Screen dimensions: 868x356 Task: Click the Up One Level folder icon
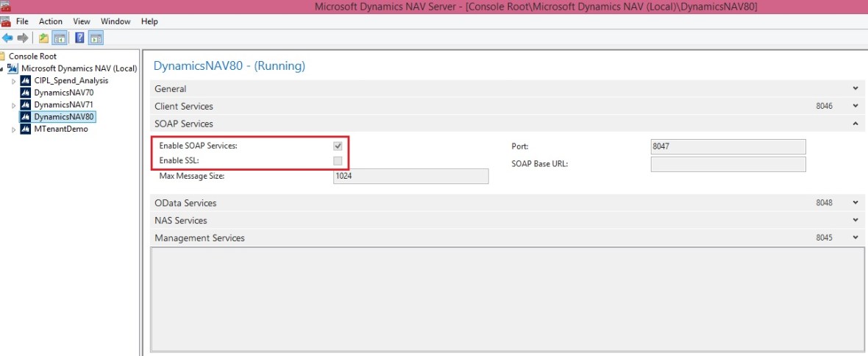(44, 38)
